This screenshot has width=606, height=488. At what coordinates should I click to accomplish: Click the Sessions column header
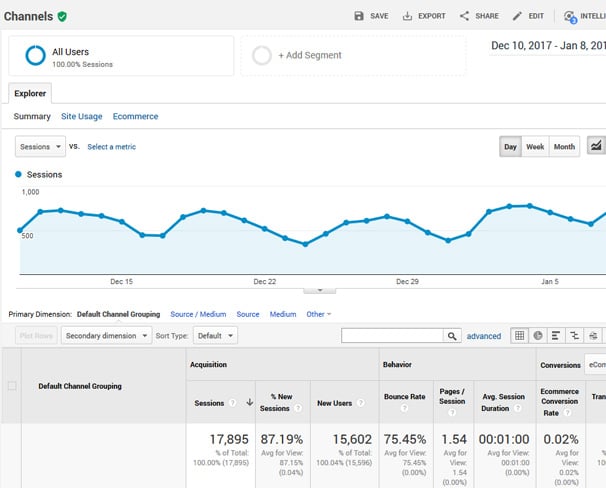click(x=209, y=403)
